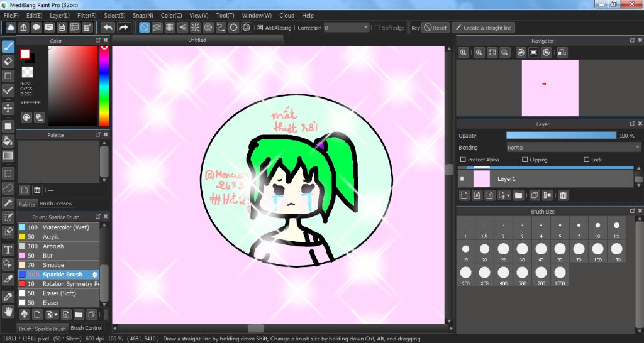Click the Reset key button

click(x=435, y=28)
